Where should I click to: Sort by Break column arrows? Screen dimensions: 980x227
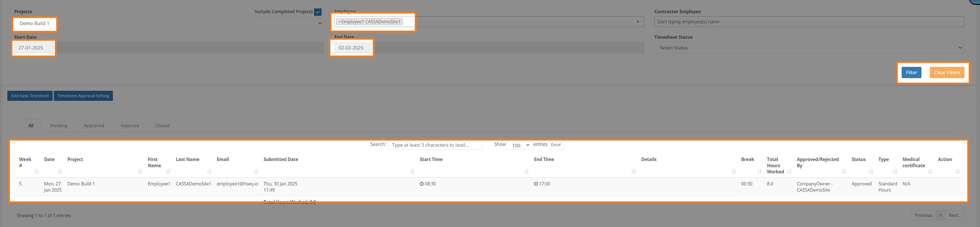coord(759,172)
